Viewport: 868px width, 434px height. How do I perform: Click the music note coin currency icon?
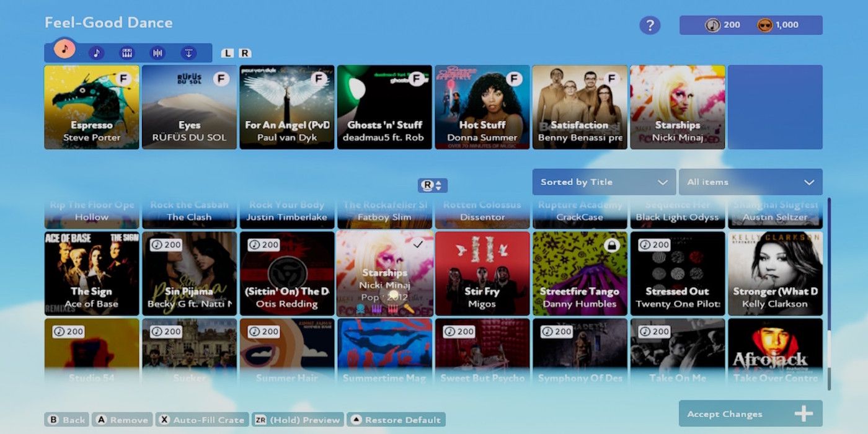pyautogui.click(x=712, y=25)
